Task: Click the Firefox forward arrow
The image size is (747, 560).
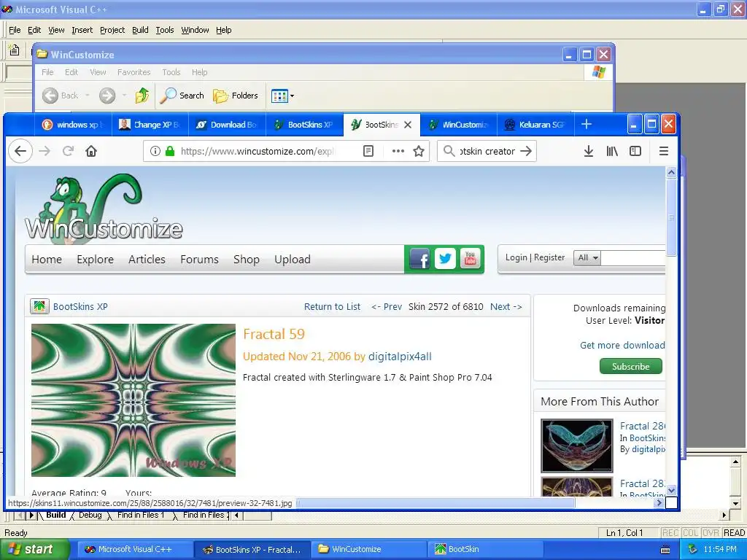Action: pos(44,152)
